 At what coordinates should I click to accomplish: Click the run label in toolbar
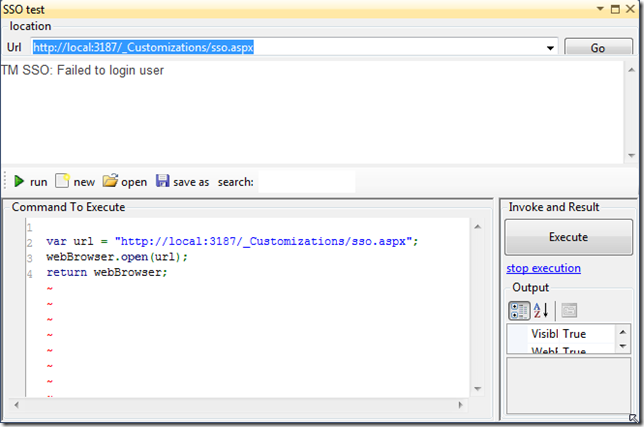tap(39, 182)
